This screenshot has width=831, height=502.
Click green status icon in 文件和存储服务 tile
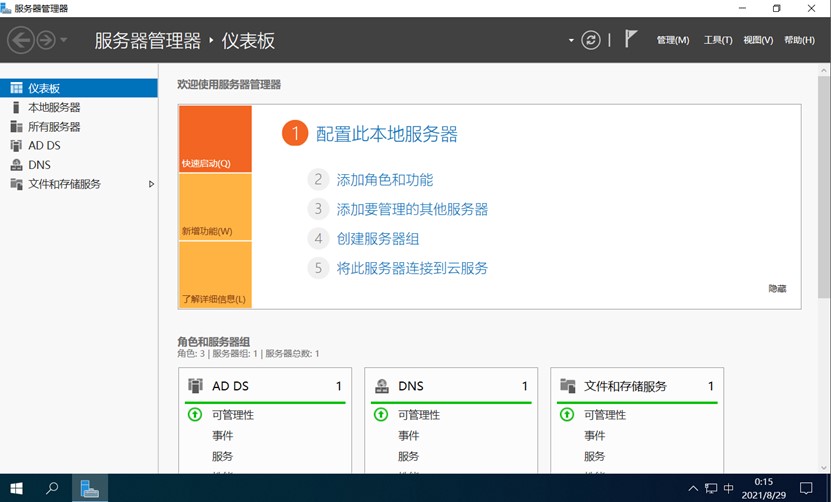pyautogui.click(x=567, y=414)
